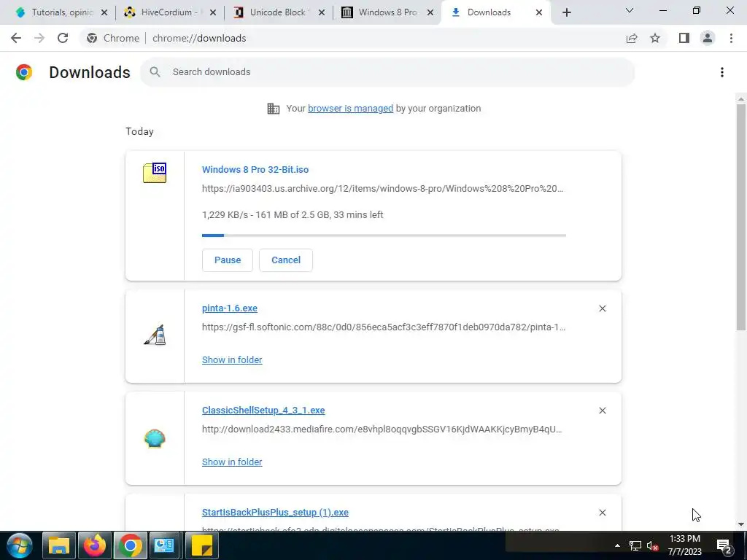The width and height of the screenshot is (747, 560).
Task: Open the ClassicShellSetup_4_3_1.exe link
Action: click(x=263, y=410)
